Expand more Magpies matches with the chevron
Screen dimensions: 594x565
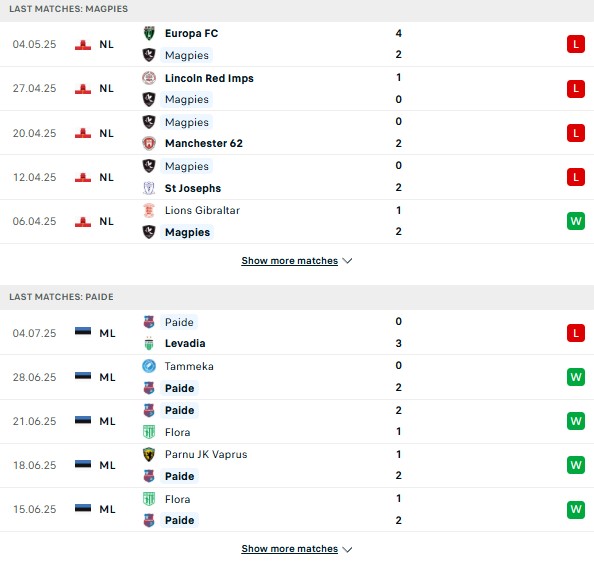tap(347, 261)
